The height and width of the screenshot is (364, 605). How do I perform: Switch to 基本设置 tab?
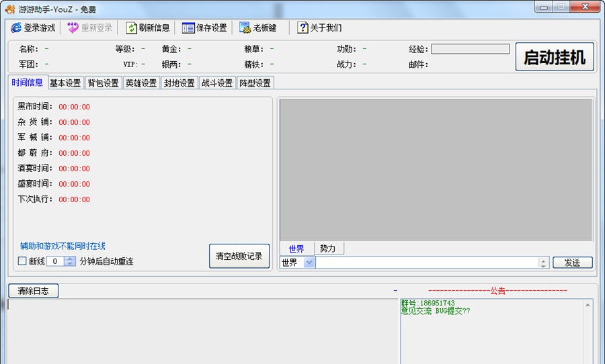click(x=66, y=83)
